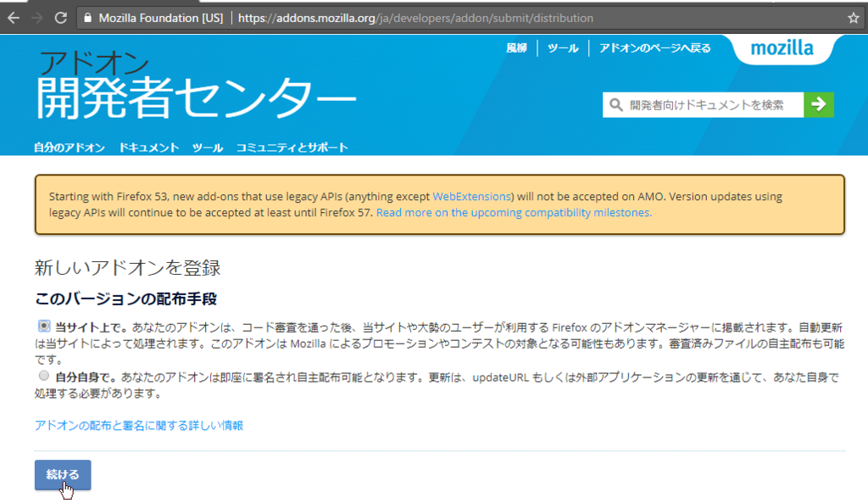This screenshot has width=868, height=503.
Task: Click the 続ける button
Action: click(63, 475)
